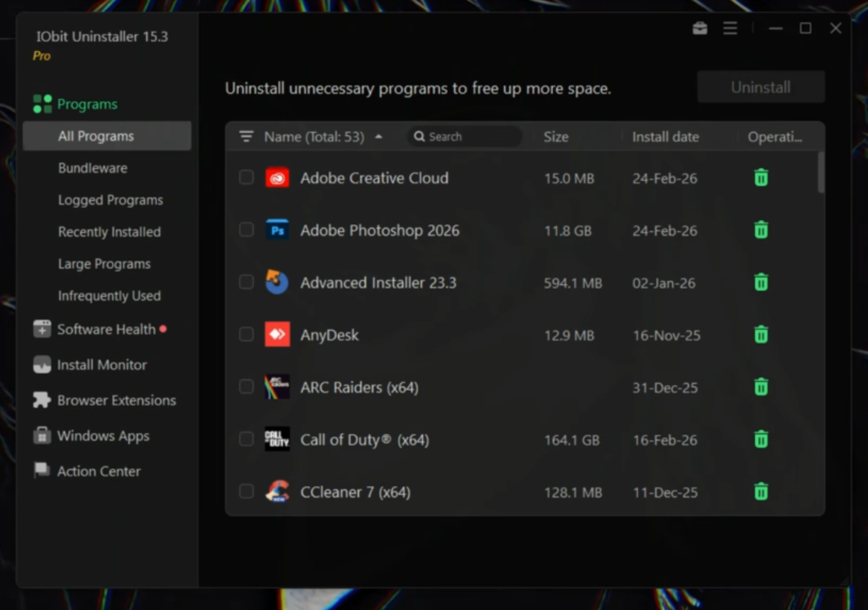Uninstall Adobe Photoshop 2026 via trash icon
Screen dimensions: 868x610
[x=761, y=230]
